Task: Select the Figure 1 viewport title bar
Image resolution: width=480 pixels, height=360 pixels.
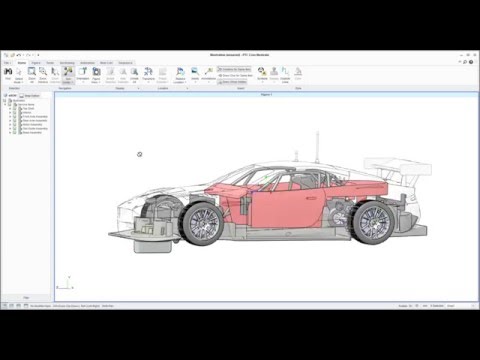Action: [x=266, y=95]
